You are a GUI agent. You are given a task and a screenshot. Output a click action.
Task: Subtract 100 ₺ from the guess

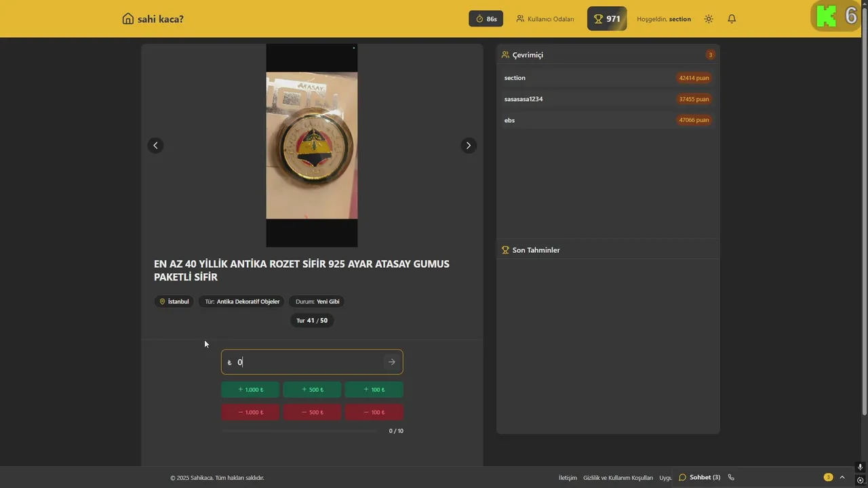point(374,412)
